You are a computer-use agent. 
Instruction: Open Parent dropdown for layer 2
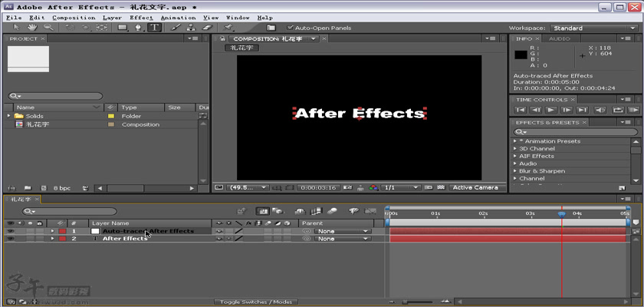point(343,239)
